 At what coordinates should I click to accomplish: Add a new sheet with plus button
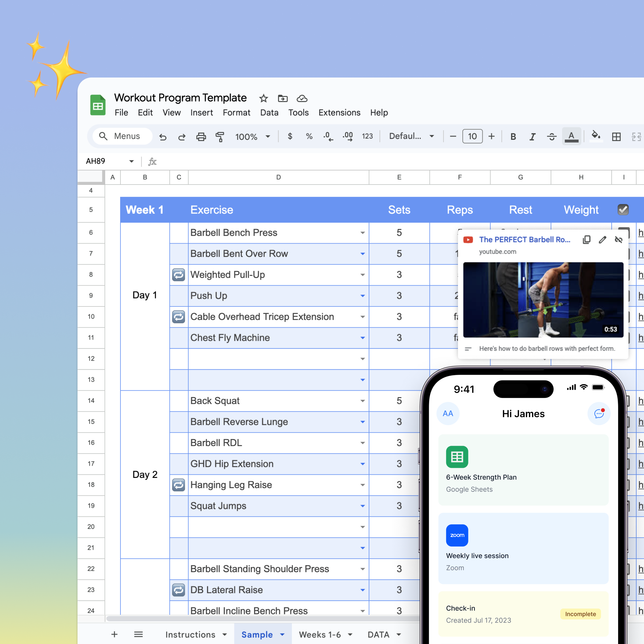click(114, 634)
